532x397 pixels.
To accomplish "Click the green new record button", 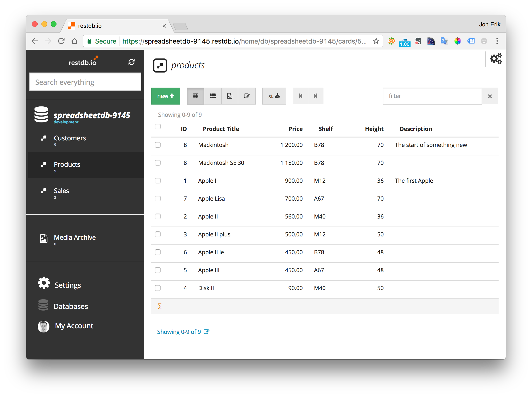I will (165, 96).
